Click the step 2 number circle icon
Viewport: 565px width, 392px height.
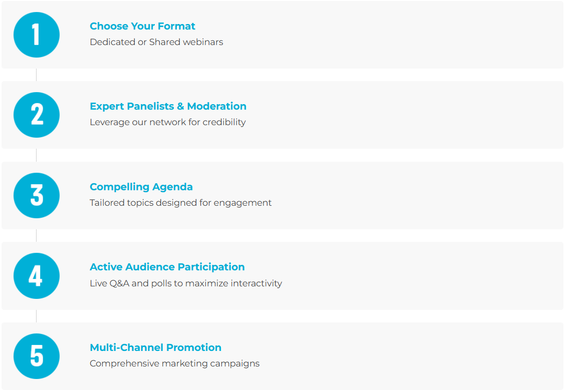(x=37, y=115)
